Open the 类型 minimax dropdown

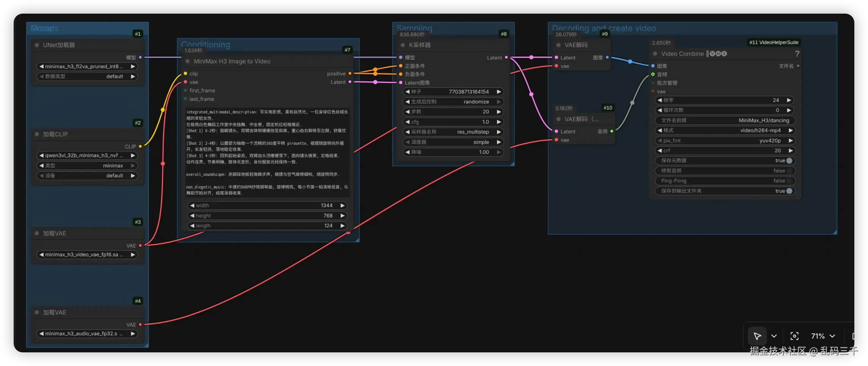pos(87,166)
